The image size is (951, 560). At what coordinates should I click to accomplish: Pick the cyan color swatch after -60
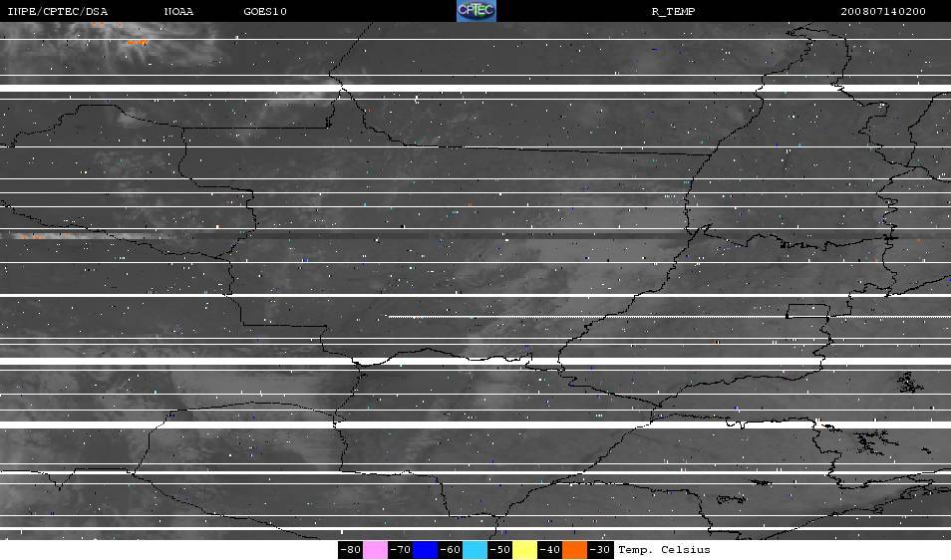click(x=475, y=550)
